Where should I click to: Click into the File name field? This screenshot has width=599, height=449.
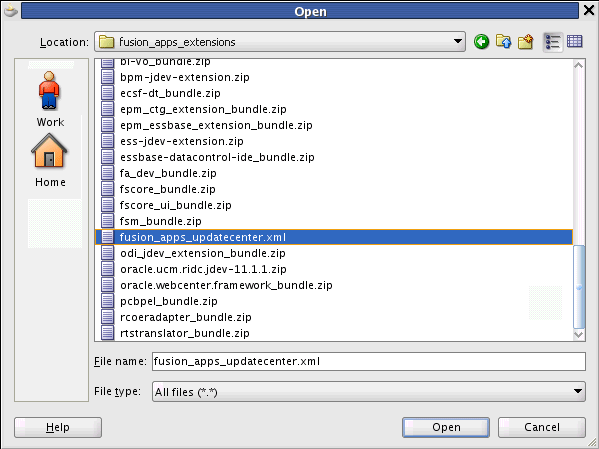(x=369, y=361)
